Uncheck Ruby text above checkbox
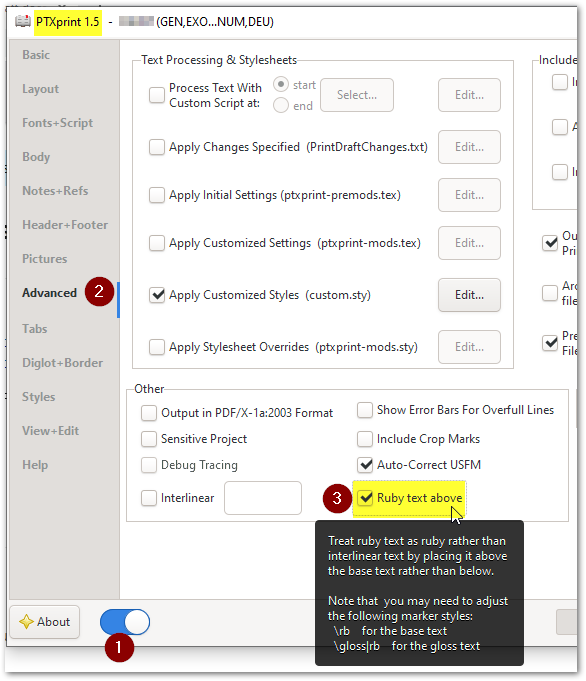 [365, 498]
